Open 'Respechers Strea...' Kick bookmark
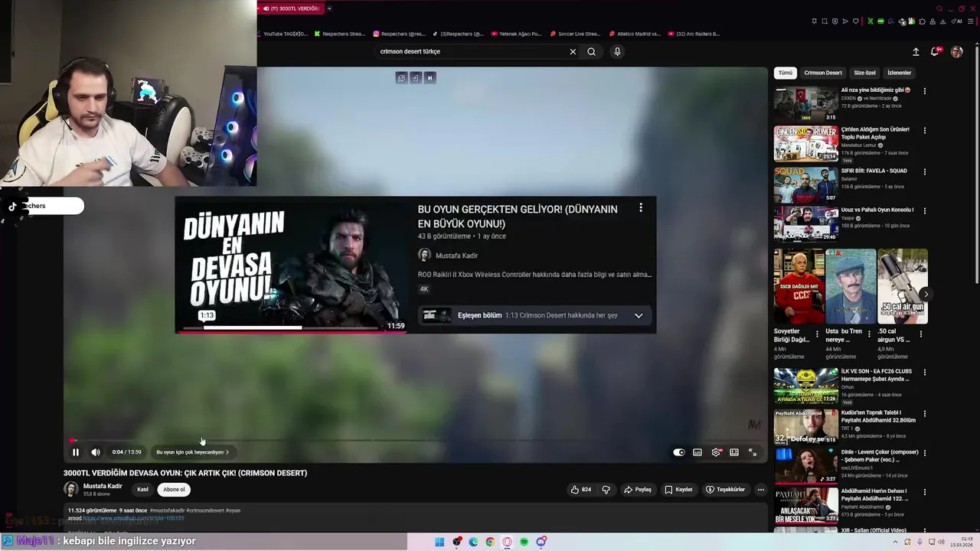This screenshot has height=551, width=980. 340,34
